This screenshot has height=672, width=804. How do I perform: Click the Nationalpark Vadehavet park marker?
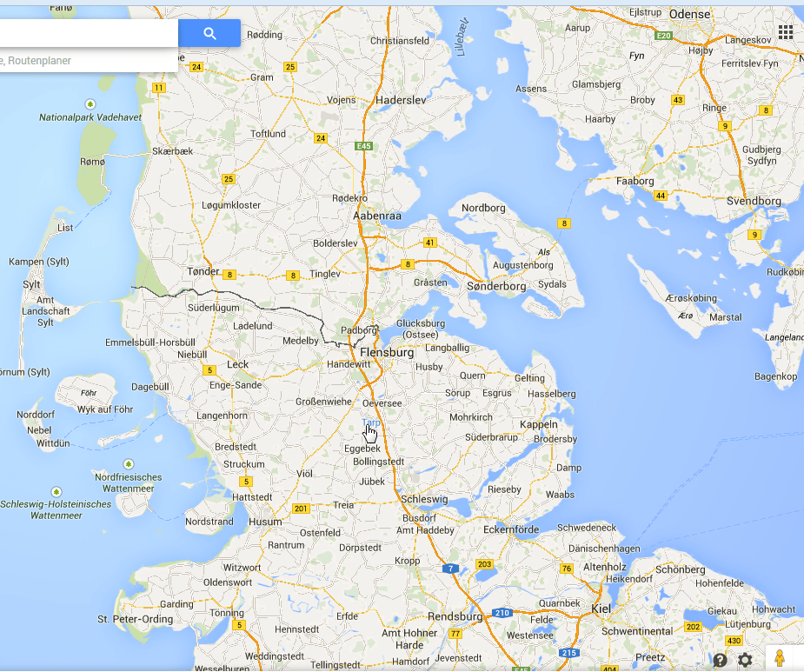(90, 104)
